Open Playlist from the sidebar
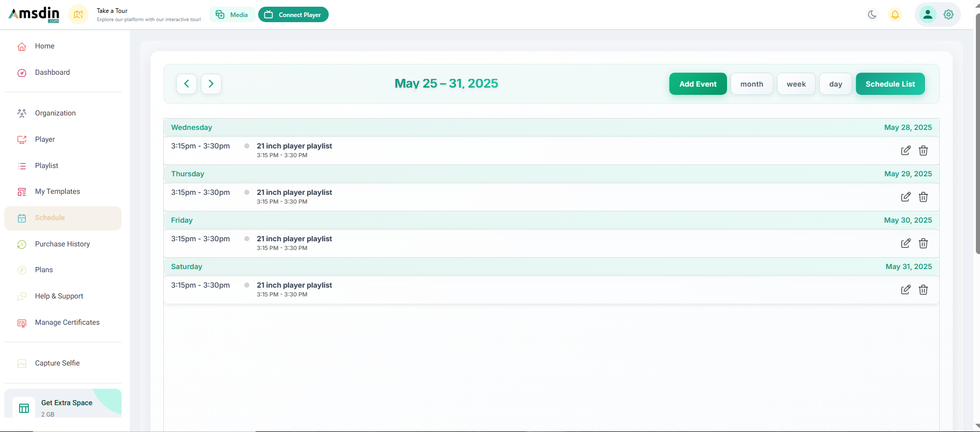This screenshot has height=432, width=980. pos(46,165)
